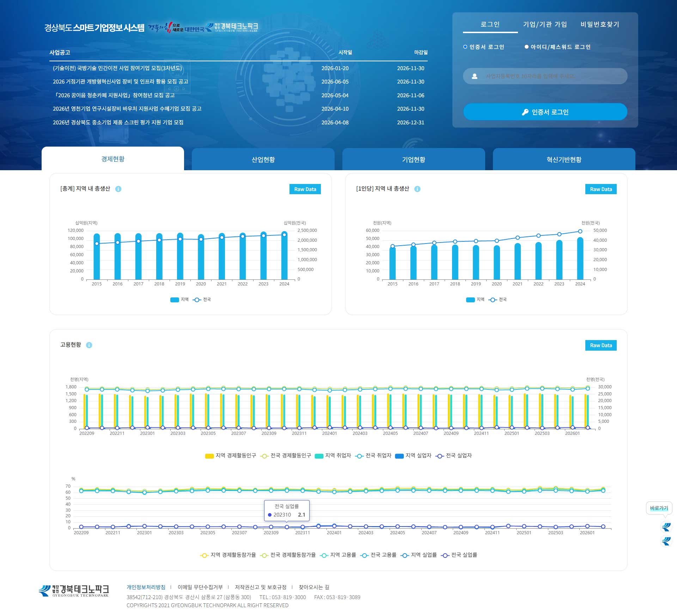This screenshot has width=677, height=616.
Task: Switch to the 혁신기반현황 tab
Action: 564,159
